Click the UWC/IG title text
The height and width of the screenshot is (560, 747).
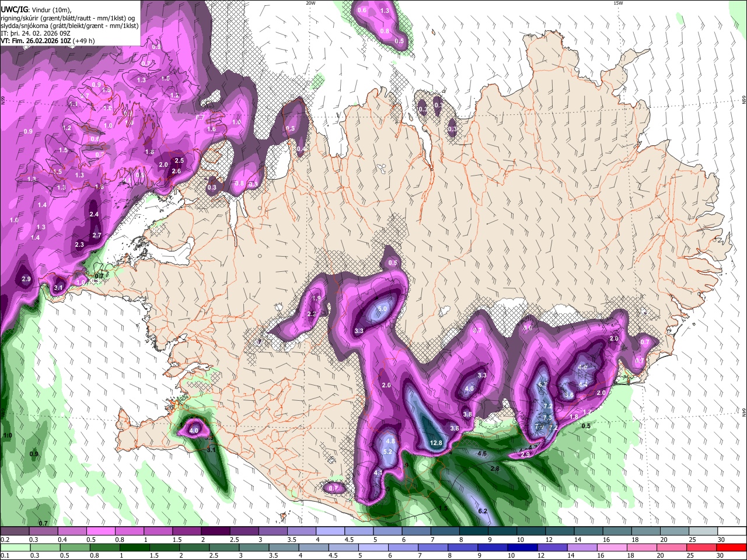[x=14, y=9]
